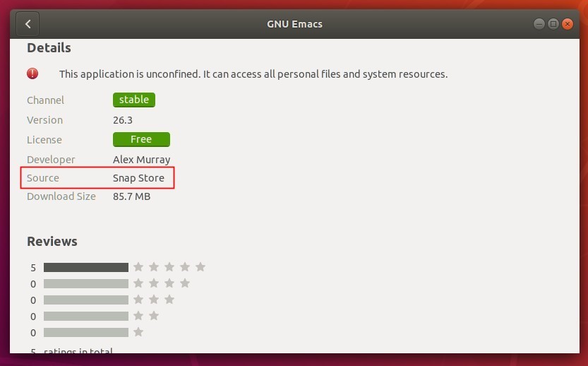Click the 5-star rating bar

coord(86,267)
